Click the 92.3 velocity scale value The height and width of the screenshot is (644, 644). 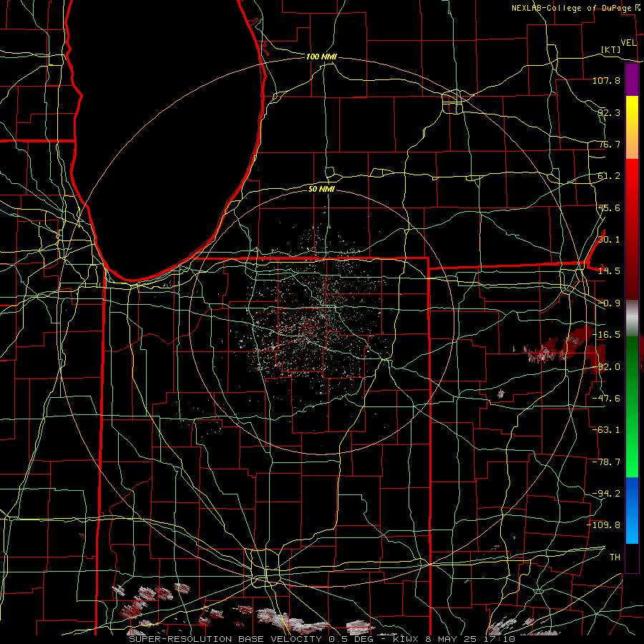point(609,112)
